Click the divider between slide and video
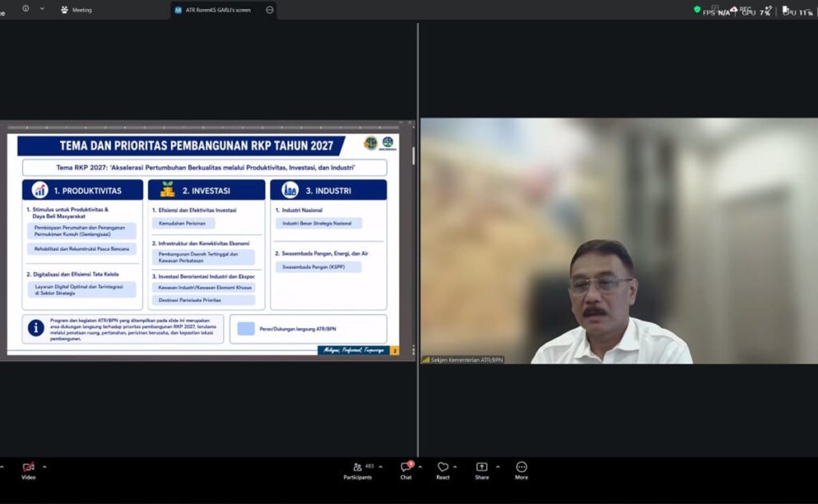 coord(418,240)
